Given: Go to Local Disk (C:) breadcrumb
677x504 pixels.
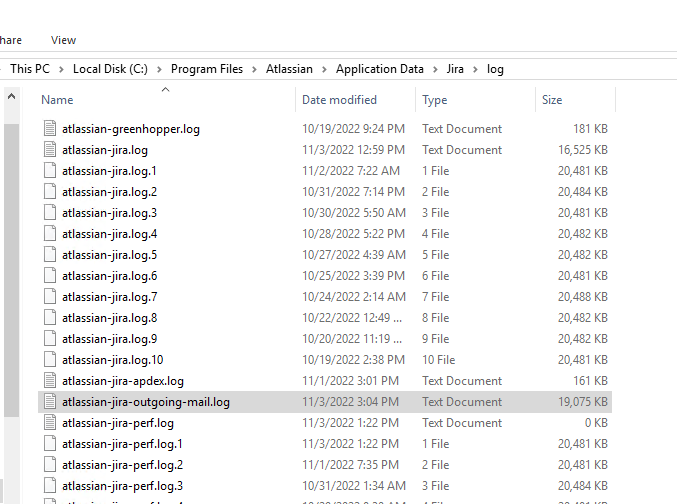Looking at the screenshot, I should pyautogui.click(x=110, y=69).
